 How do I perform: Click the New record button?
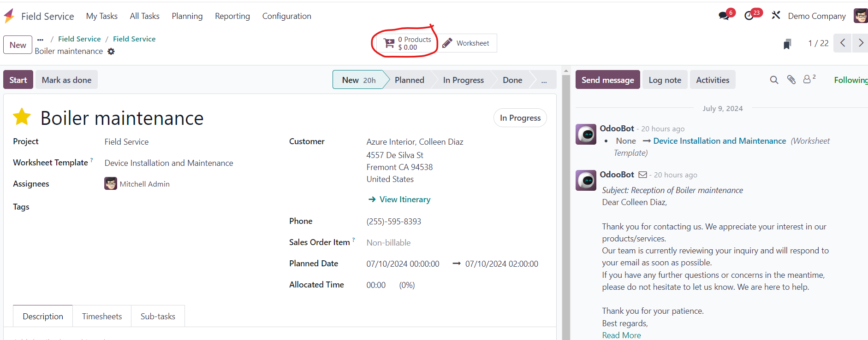point(18,45)
